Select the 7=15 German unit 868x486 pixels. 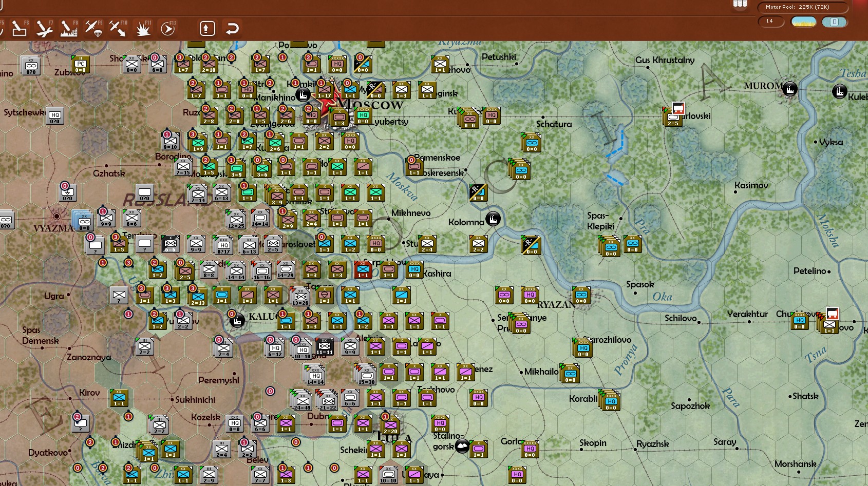pos(183,166)
